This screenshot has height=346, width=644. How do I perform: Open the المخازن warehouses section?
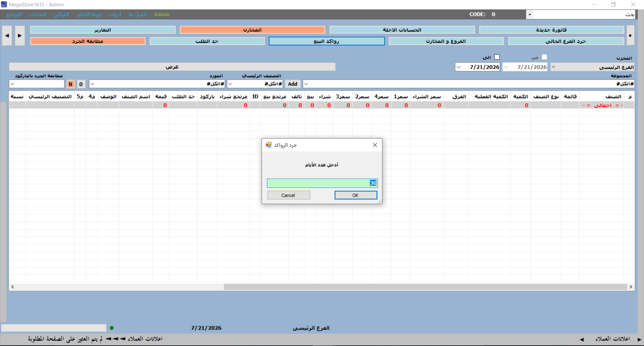[x=252, y=30]
